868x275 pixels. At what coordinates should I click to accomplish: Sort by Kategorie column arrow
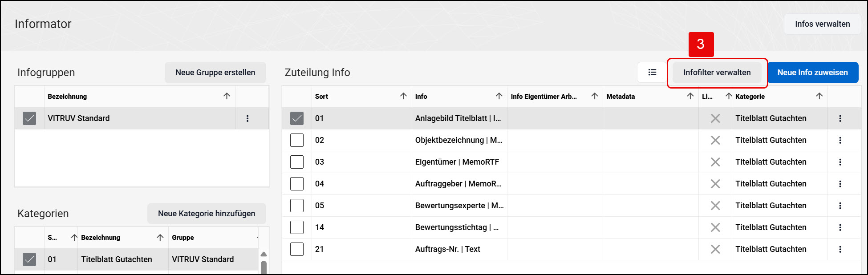[819, 96]
